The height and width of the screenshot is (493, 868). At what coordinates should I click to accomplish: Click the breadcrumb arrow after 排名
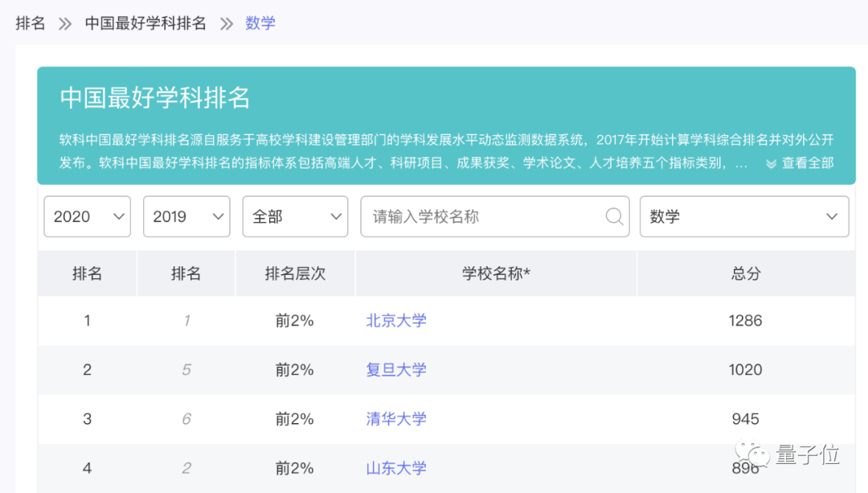pos(65,23)
